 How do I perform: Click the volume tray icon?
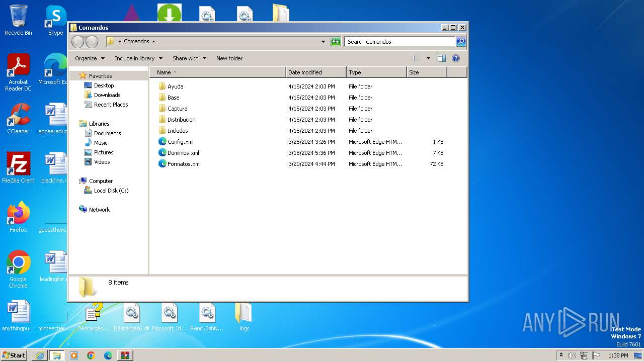pyautogui.click(x=572, y=355)
